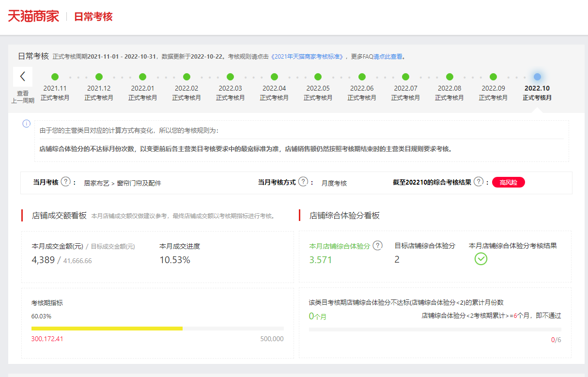Click the 店铺成交额看板 section heading
This screenshot has height=377, width=588.
click(x=59, y=215)
